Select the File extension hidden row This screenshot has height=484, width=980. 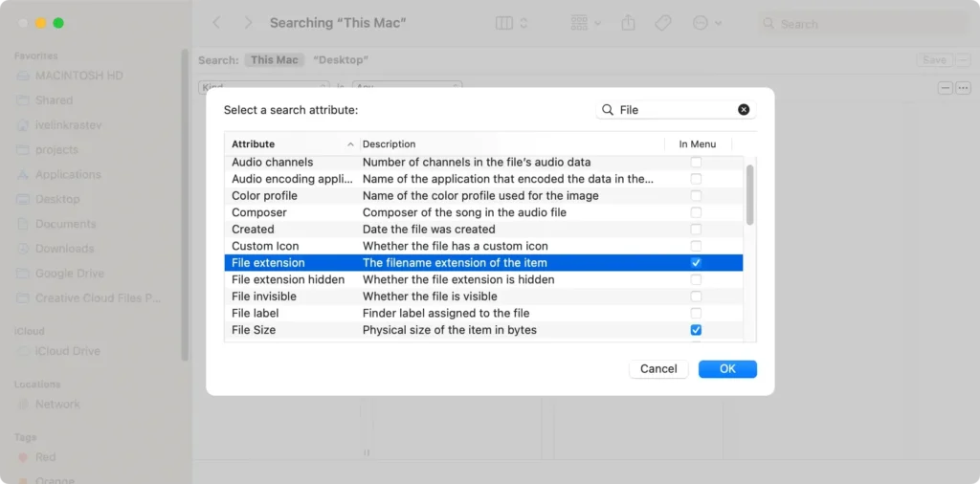483,280
